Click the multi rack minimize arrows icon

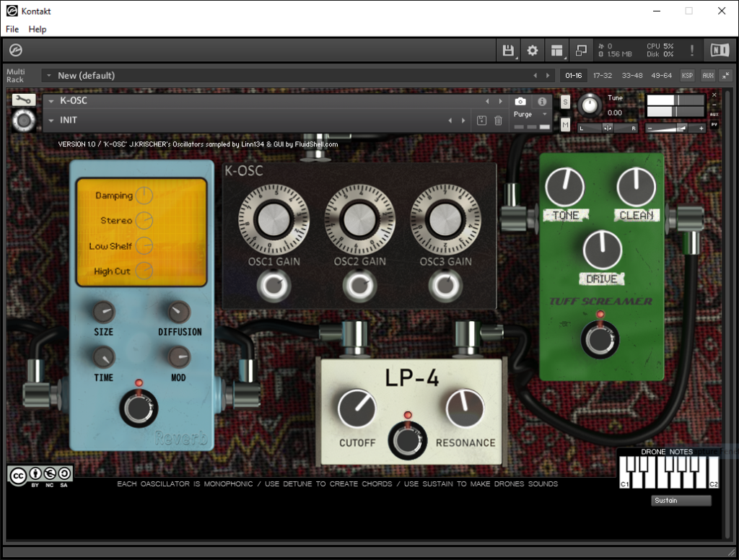click(x=726, y=76)
